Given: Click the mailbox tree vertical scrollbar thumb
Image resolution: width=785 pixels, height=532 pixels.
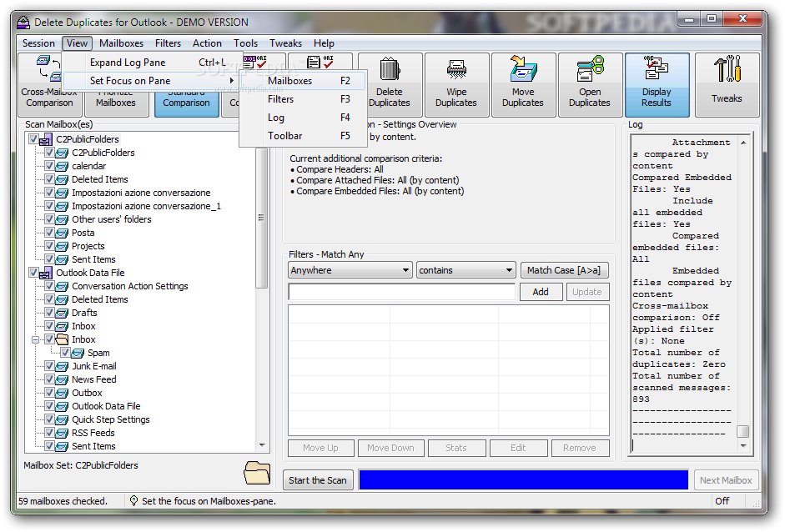Looking at the screenshot, I should (261, 218).
